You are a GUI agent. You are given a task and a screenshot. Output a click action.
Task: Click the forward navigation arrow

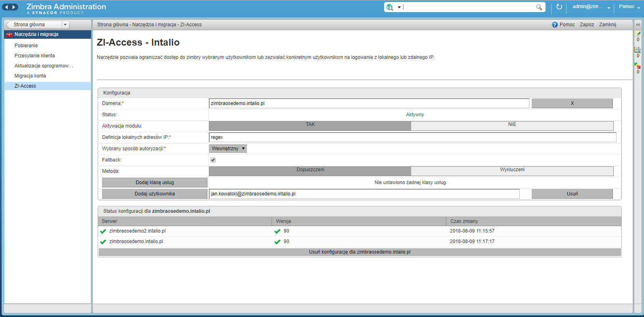click(x=14, y=7)
